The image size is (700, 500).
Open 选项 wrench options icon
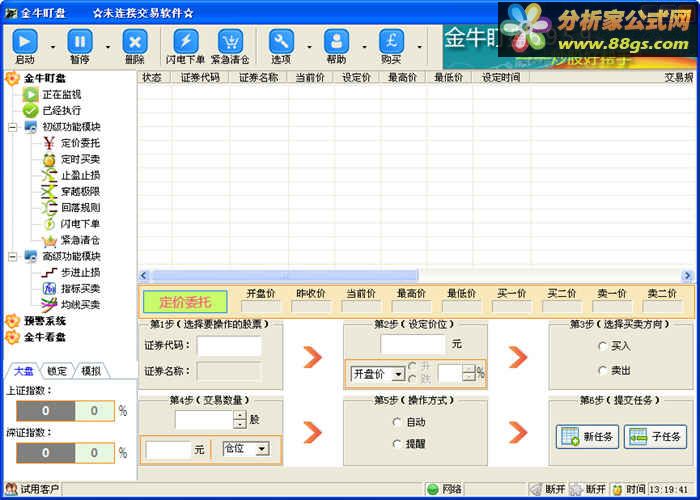pos(281,42)
